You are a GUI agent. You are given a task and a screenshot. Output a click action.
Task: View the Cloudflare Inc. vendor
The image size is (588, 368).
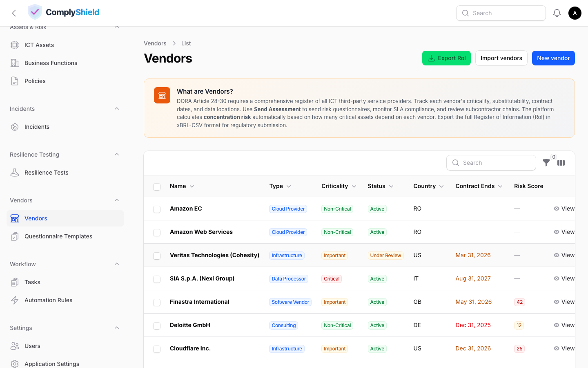564,348
